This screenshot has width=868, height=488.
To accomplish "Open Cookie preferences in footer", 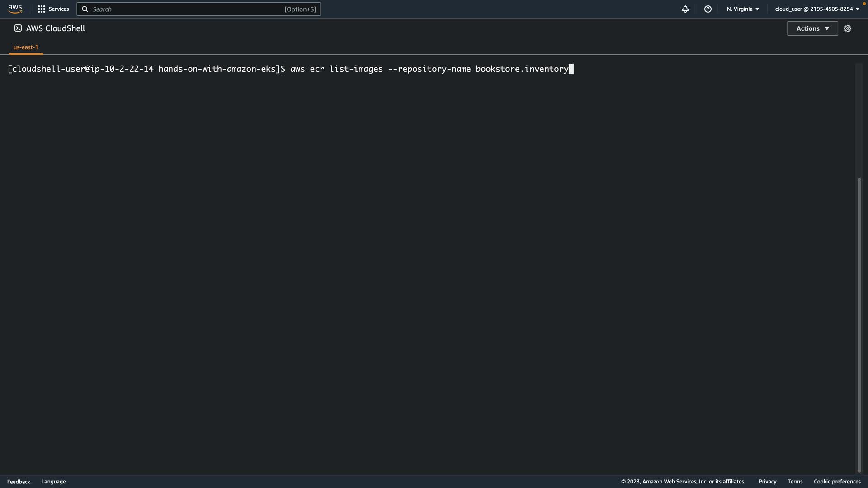I will [x=837, y=482].
